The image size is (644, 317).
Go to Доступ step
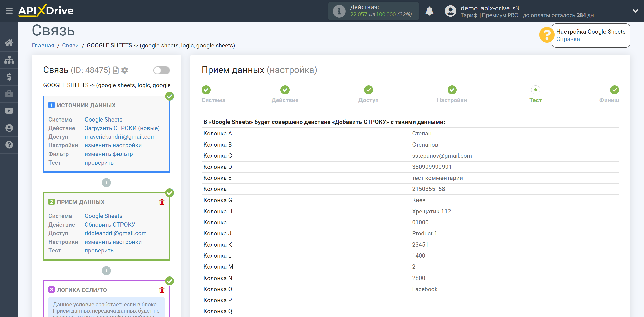pos(369,90)
